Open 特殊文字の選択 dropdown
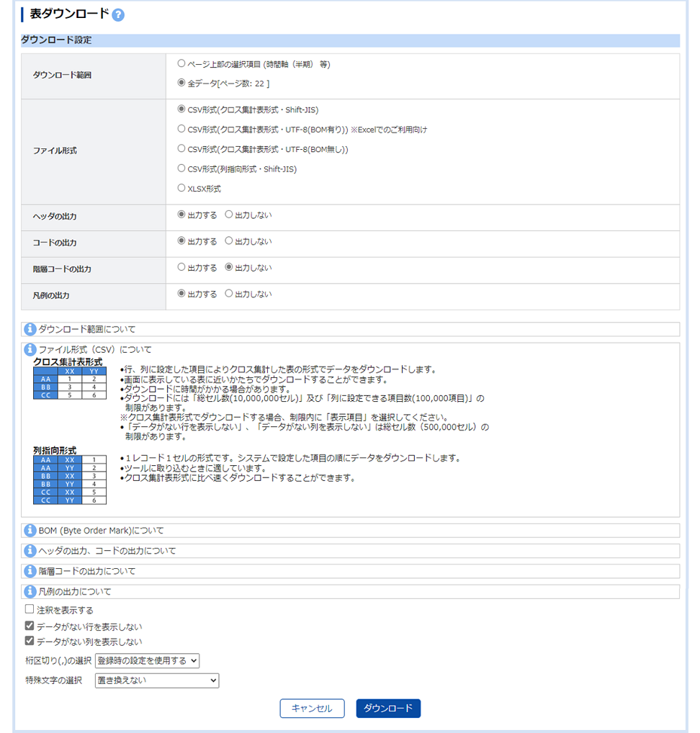The image size is (700, 733). coord(157,680)
